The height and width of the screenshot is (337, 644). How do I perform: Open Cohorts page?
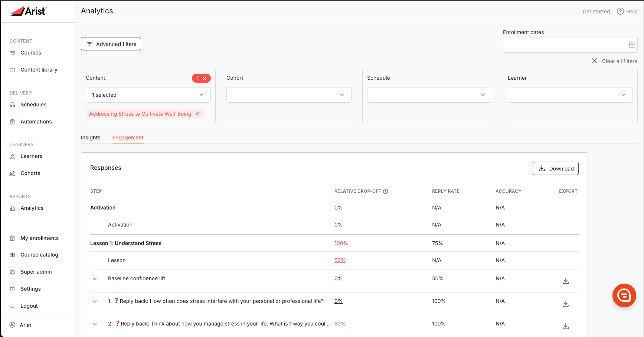(x=30, y=173)
